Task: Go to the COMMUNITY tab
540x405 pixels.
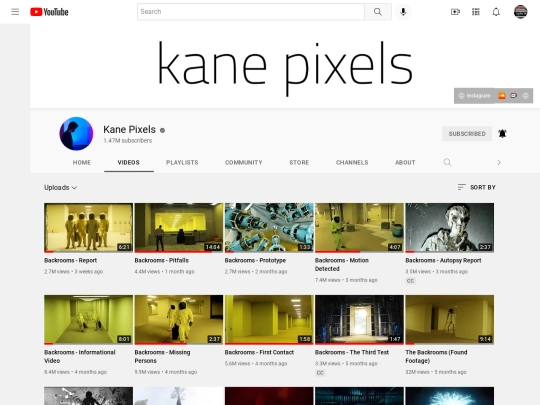Action: coord(243,162)
